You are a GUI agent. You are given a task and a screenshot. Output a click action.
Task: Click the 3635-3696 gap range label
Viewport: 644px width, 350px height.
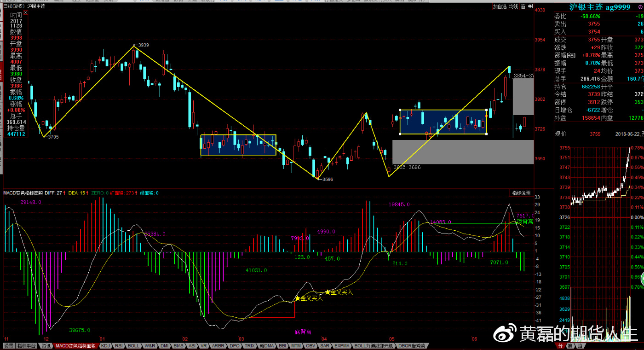point(407,167)
